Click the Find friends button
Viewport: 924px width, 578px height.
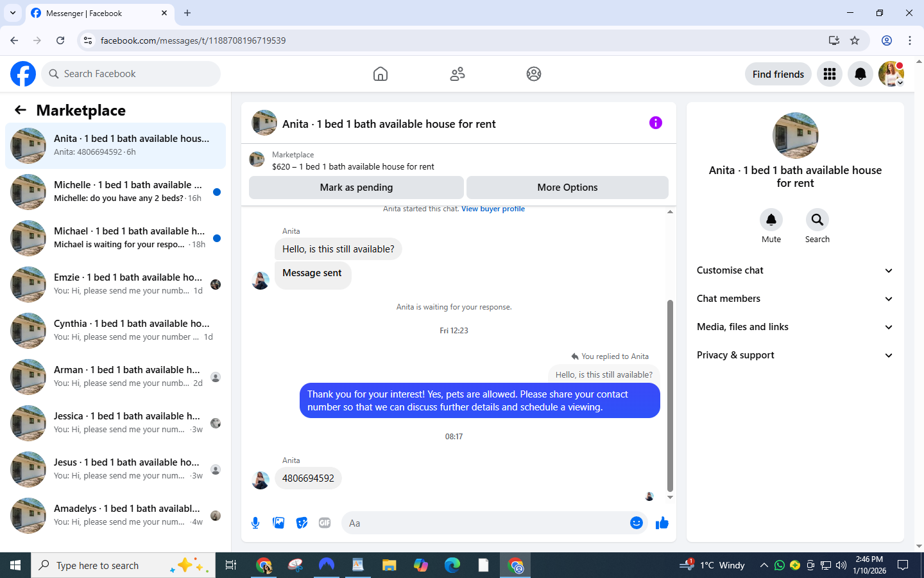pyautogui.click(x=778, y=74)
